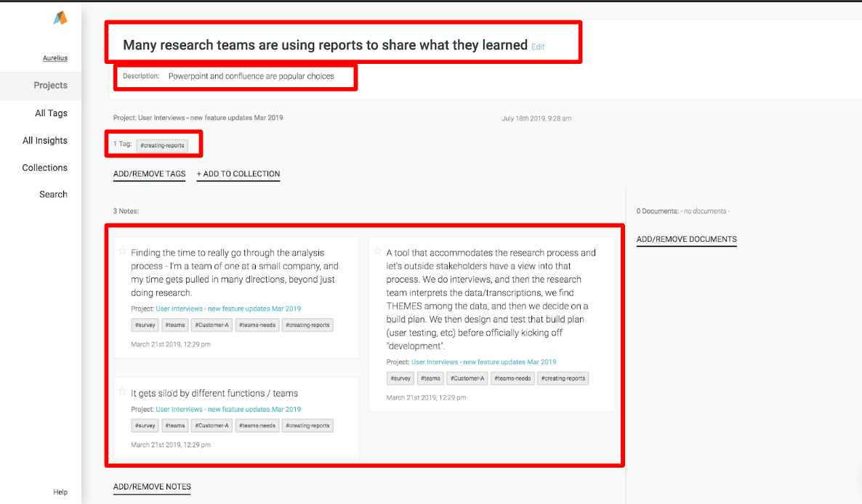Click the Description text to edit it
The image size is (862, 504).
[250, 76]
